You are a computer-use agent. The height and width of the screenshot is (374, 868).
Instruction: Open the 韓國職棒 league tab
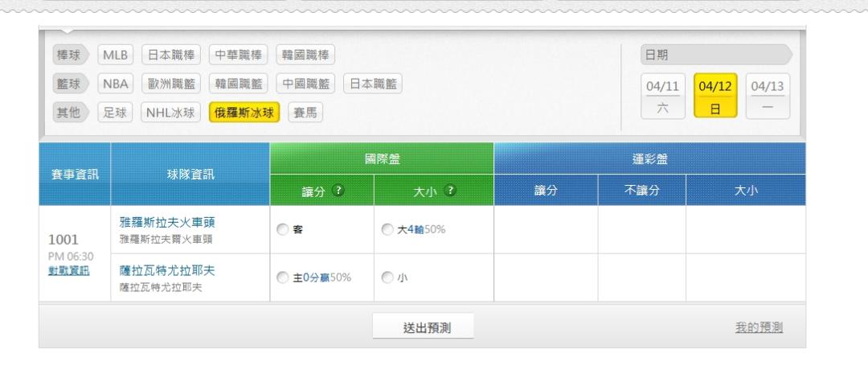(x=305, y=57)
